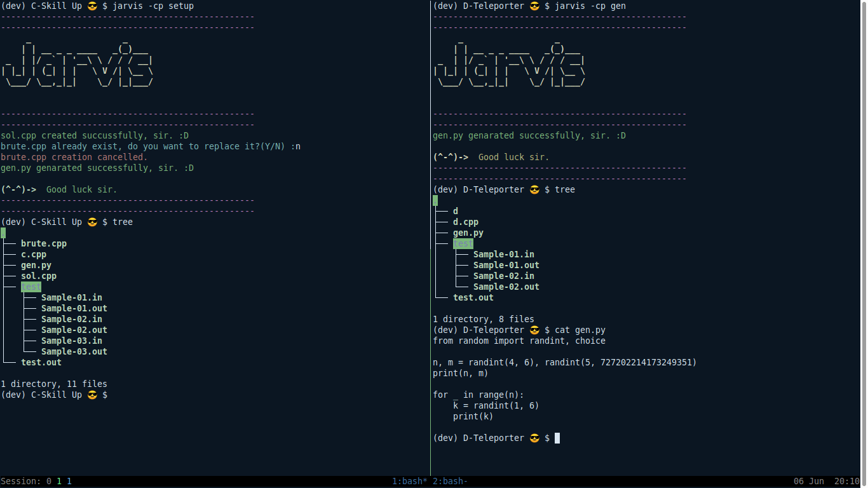Click the '1 directory, 8 files' summary
Image resolution: width=868 pixels, height=488 pixels.
pyautogui.click(x=484, y=319)
